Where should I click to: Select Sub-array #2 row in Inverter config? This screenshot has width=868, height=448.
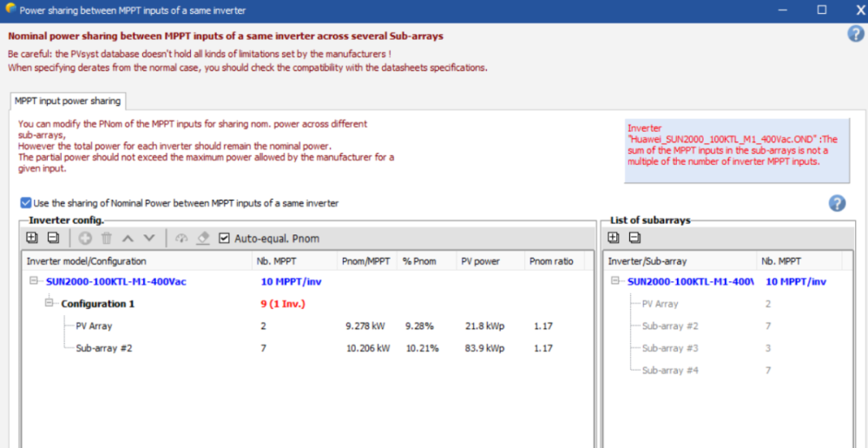point(104,348)
